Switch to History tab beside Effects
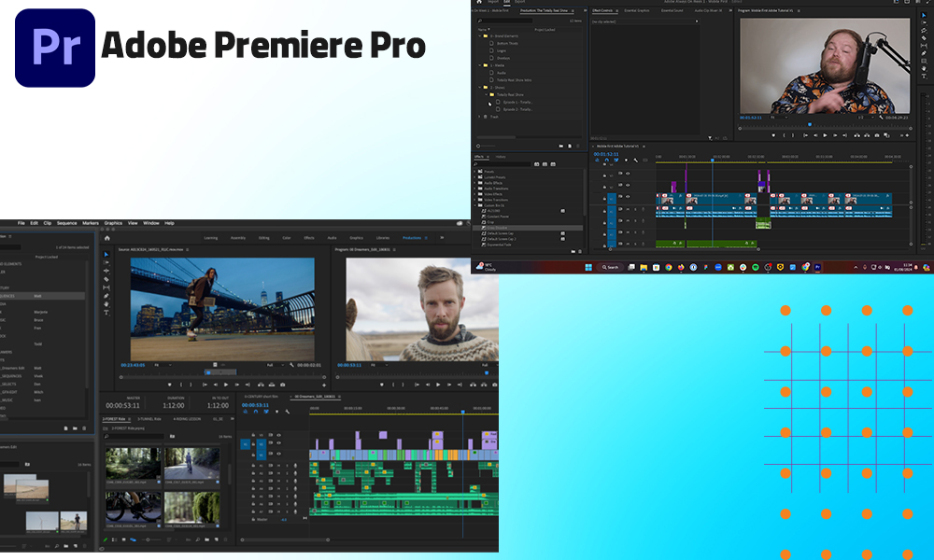This screenshot has height=560, width=934. (x=501, y=157)
